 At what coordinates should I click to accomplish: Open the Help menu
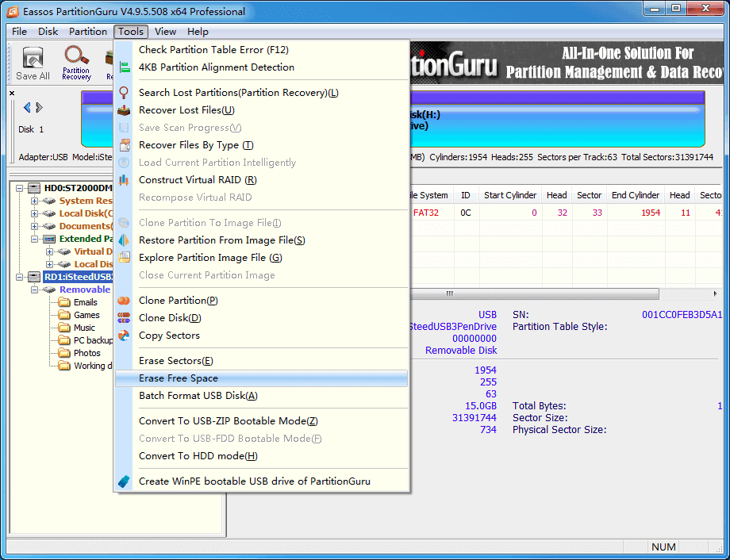coord(198,32)
